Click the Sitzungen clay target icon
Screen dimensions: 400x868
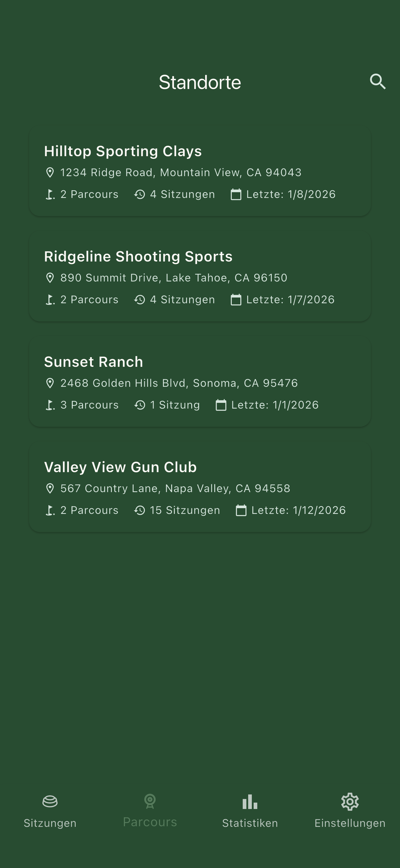point(50,802)
